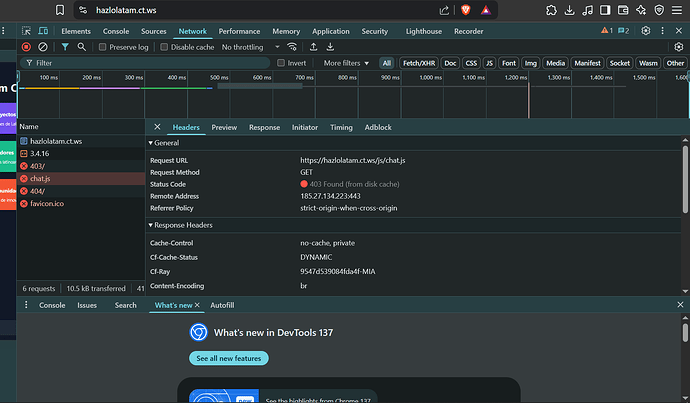Select the Img request type filter
The image size is (690, 403).
tap(531, 63)
